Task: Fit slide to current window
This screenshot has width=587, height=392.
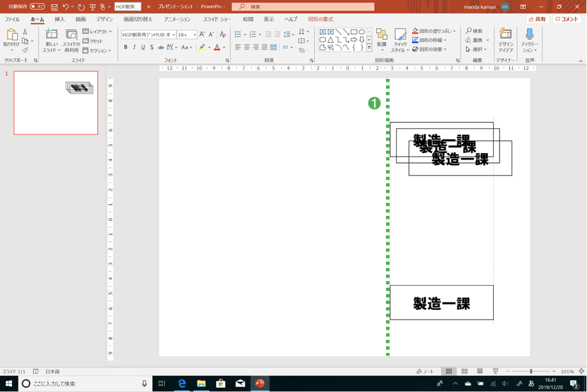Action: pyautogui.click(x=582, y=371)
